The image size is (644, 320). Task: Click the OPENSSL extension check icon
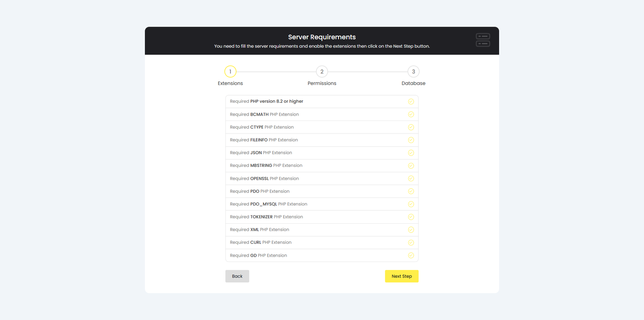tap(411, 179)
